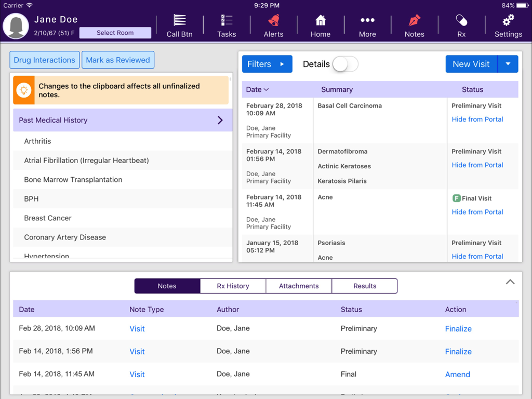
Task: Click the Drug Interactions button
Action: coord(44,60)
